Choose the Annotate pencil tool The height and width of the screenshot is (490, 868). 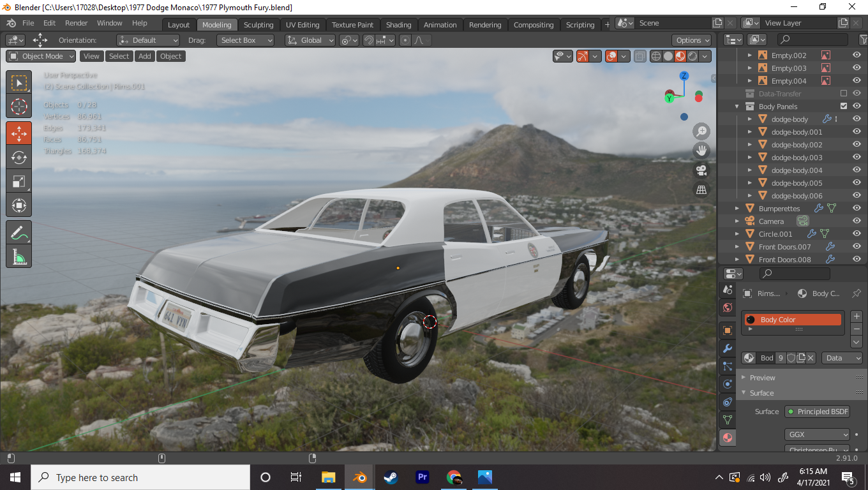coord(19,233)
